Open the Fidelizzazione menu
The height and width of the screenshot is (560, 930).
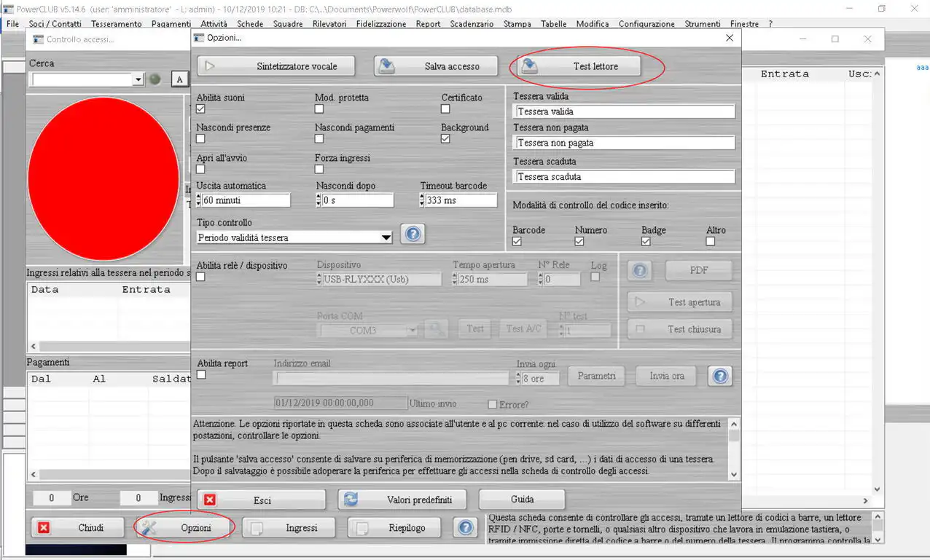(381, 24)
